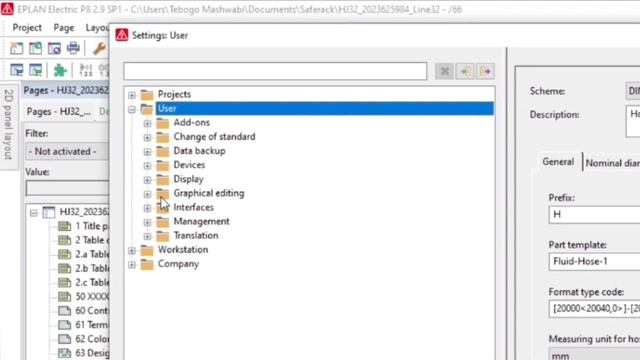
Task: Expand the Devices node
Action: 147,166
